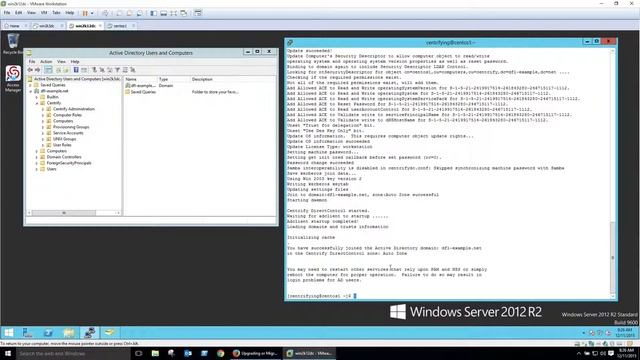Viewport: 640px width, 360px height.
Task: Open Action menu in Active Directory window
Action: tap(46, 62)
